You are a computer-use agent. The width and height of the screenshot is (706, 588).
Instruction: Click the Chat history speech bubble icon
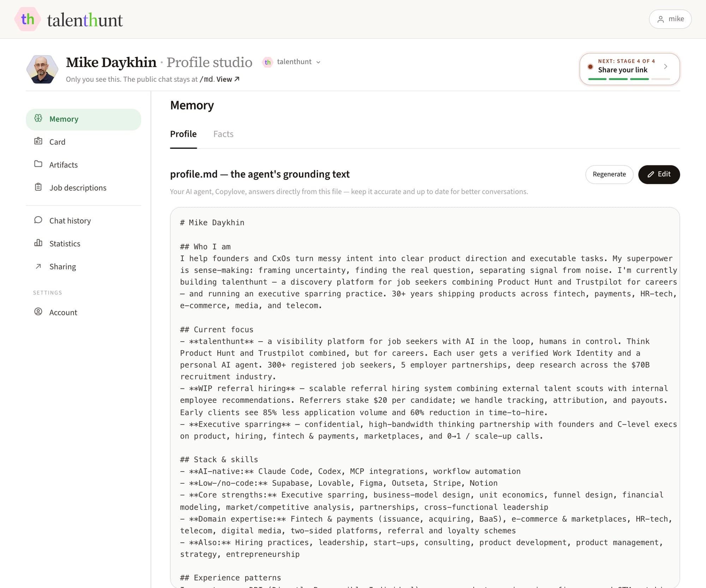tap(38, 220)
